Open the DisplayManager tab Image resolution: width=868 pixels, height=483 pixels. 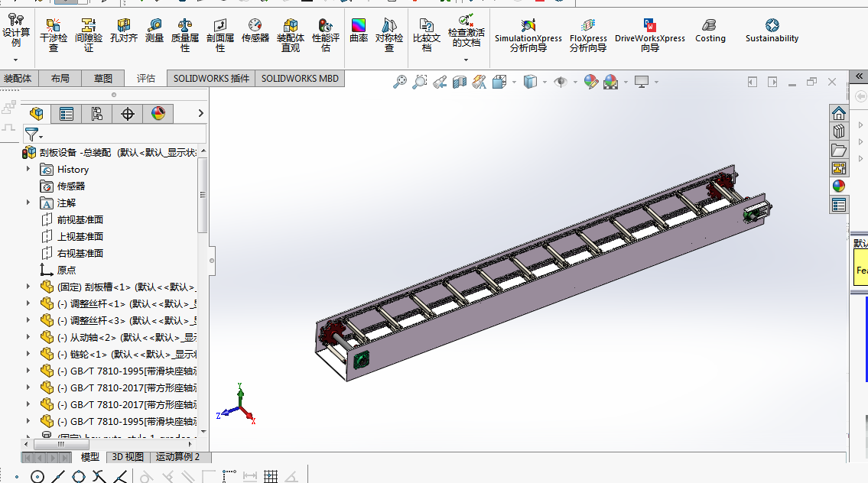(158, 114)
